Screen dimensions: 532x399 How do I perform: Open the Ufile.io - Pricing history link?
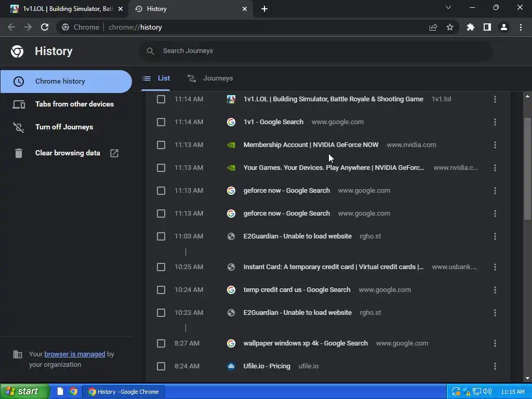[x=267, y=366]
